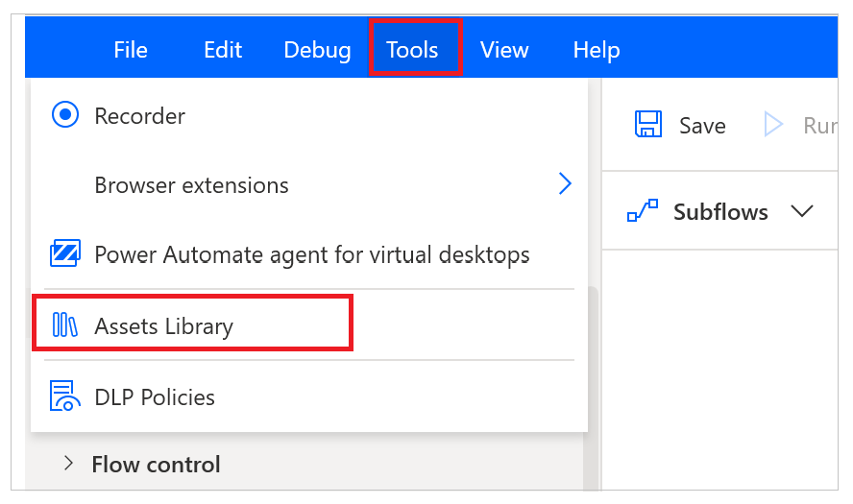Click the DLP Policies icon

click(64, 396)
